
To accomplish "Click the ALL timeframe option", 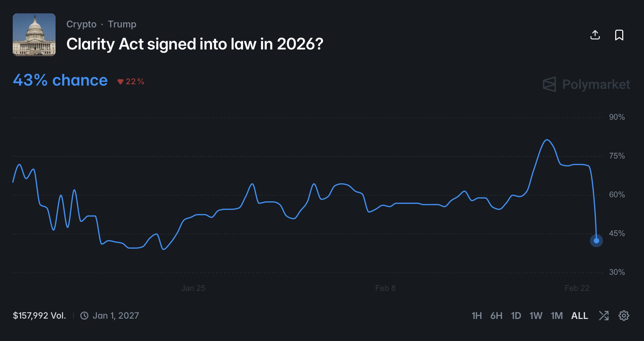I will 579,315.
